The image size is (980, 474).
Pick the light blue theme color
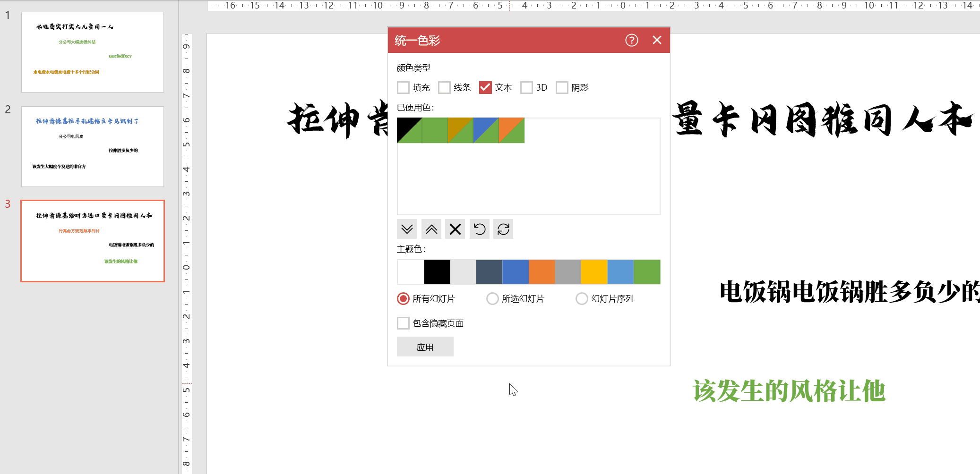[x=621, y=272]
